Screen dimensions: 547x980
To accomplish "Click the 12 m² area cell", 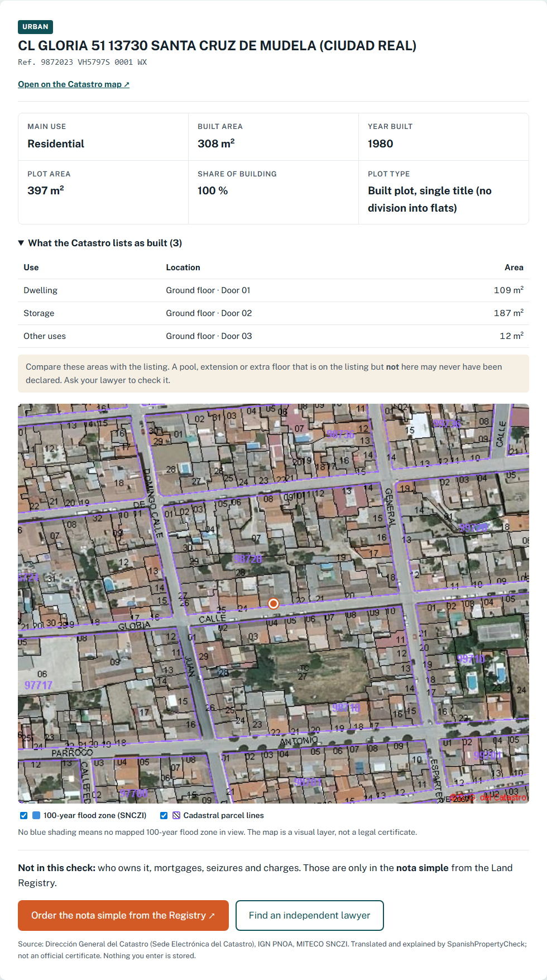I will point(511,336).
